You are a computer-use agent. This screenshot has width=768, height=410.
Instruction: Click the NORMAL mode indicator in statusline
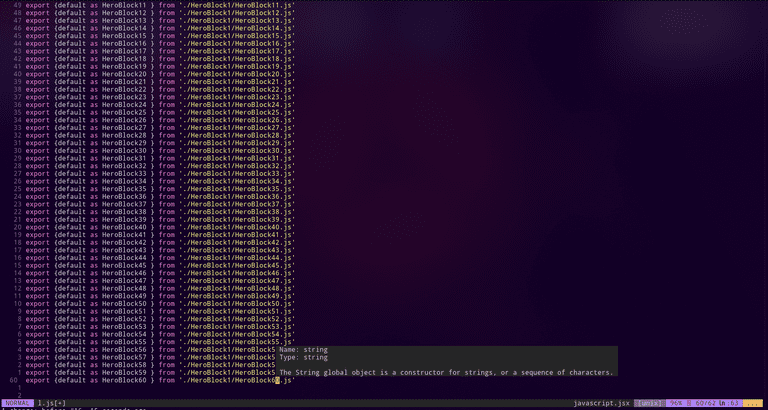click(18, 400)
